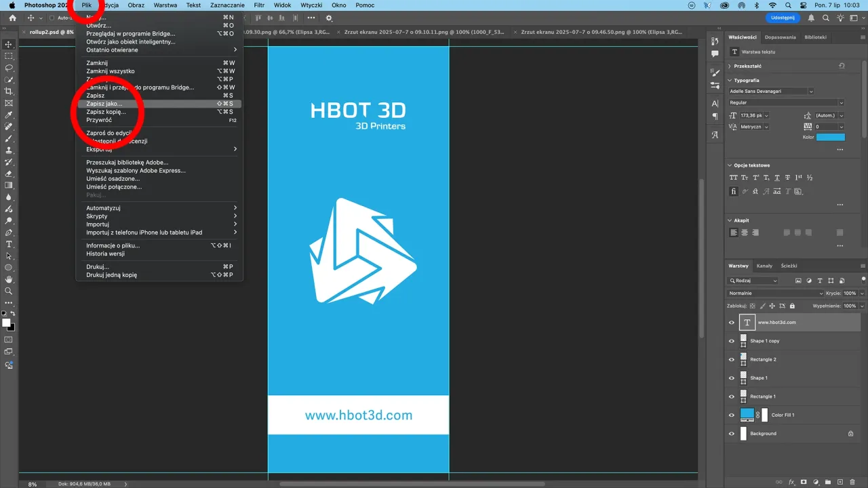
Task: Toggle the standard ligatures fi button
Action: tap(733, 192)
